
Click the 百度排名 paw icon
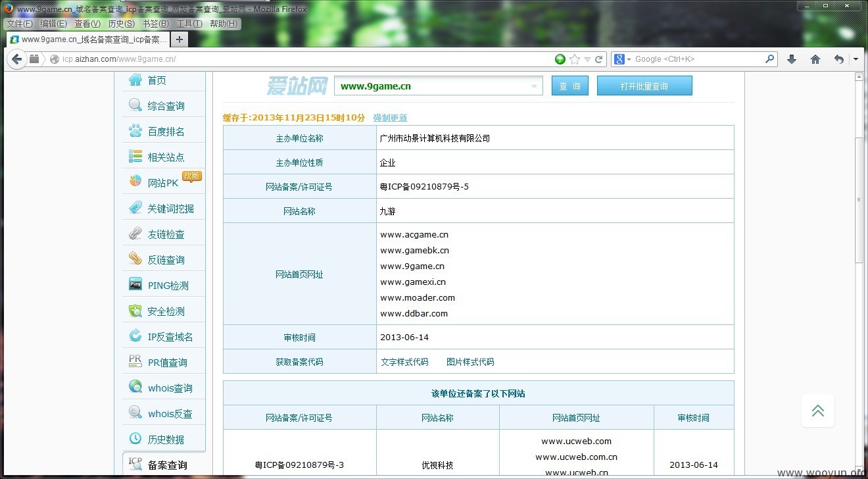(x=135, y=131)
